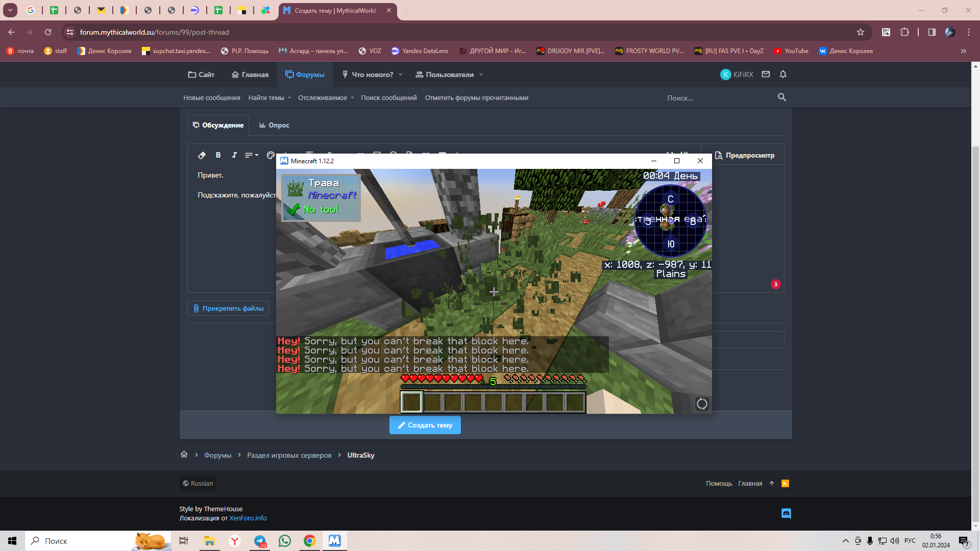980x551 pixels.
Task: Open Telegram from the taskbar
Action: 260,541
